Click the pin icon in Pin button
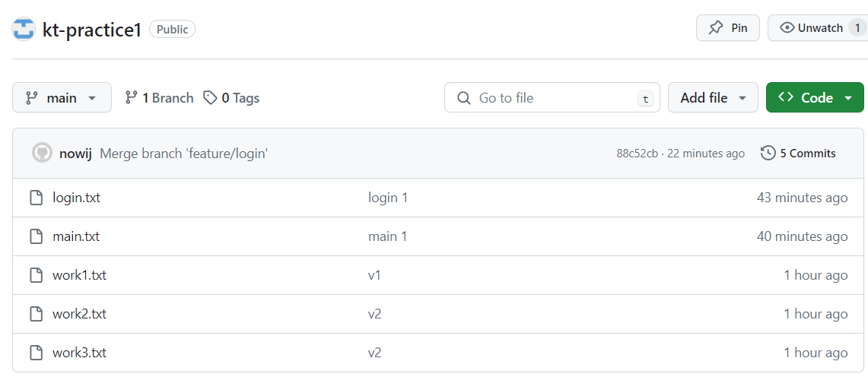The height and width of the screenshot is (377, 868). click(x=716, y=28)
